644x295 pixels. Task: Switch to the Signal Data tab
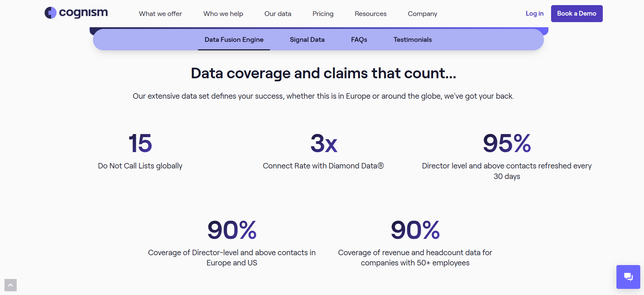point(307,40)
